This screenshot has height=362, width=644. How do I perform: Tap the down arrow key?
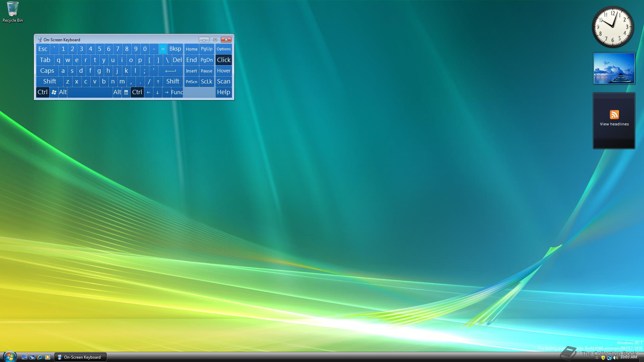click(158, 92)
